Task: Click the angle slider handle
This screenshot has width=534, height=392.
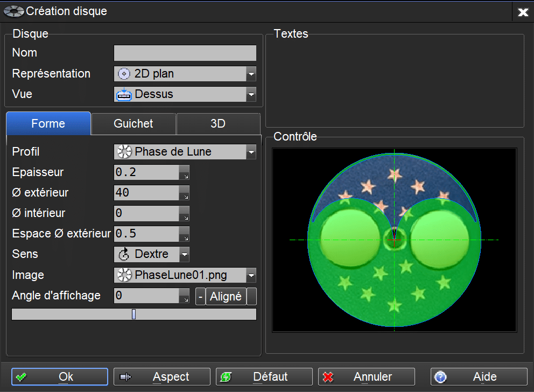Action: coord(133,314)
